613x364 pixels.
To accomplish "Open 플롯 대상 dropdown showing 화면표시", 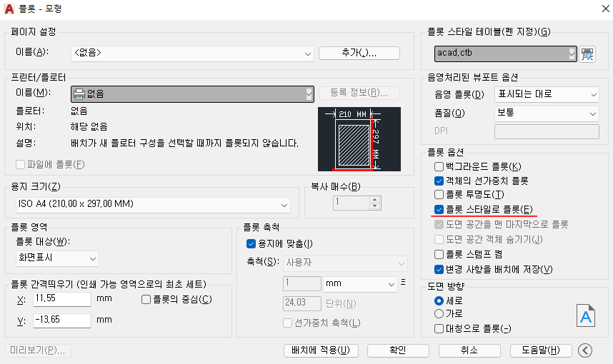I will tap(57, 258).
